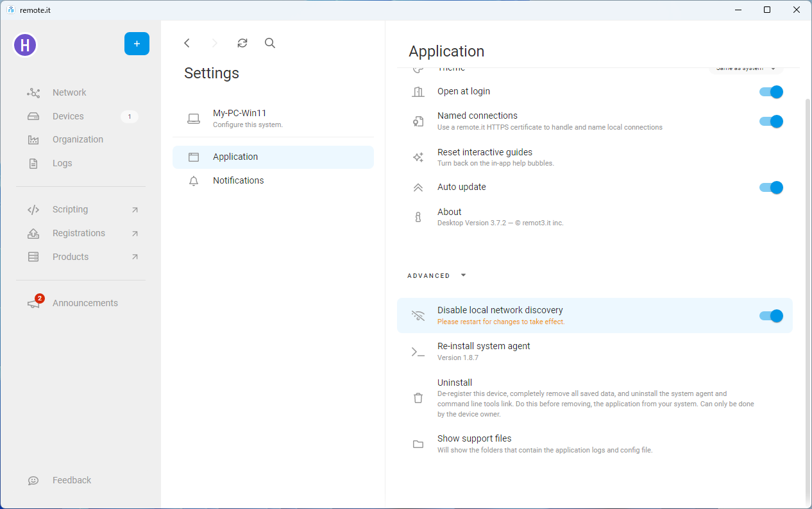Click the Auto update double-chevron icon
Viewport: 812px width, 509px height.
[x=418, y=187]
